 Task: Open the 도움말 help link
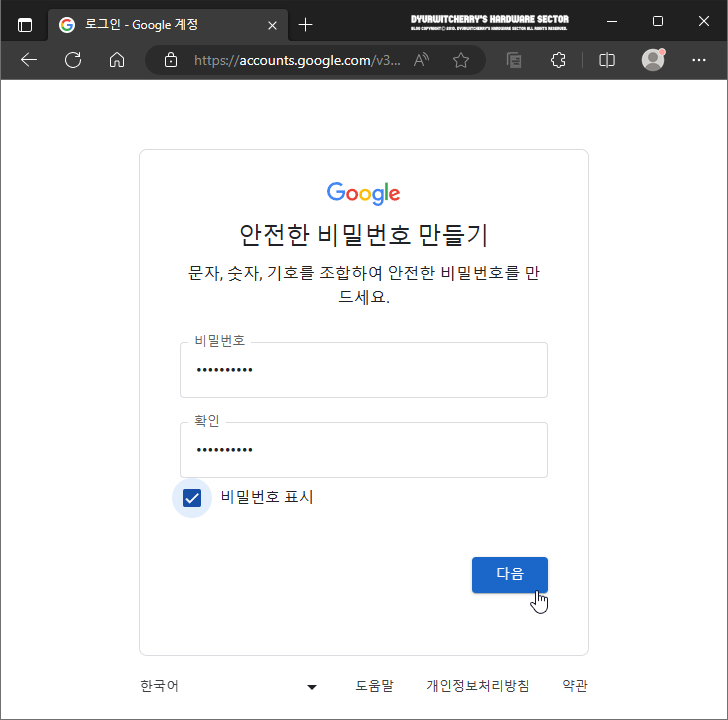374,686
